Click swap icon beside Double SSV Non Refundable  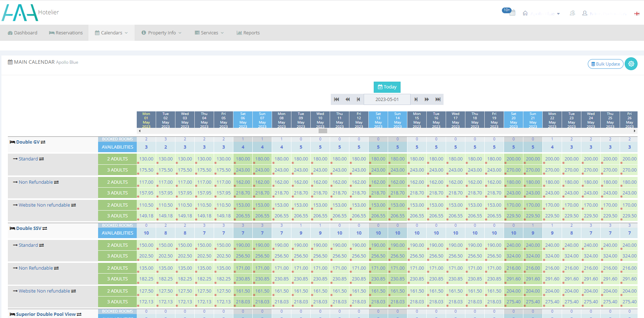coord(56,268)
